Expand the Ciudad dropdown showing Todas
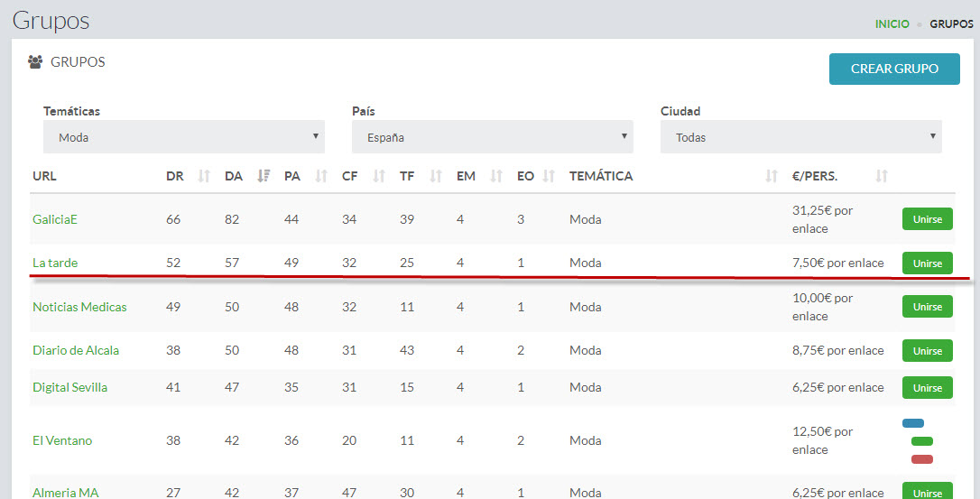980x499 pixels. pos(801,137)
